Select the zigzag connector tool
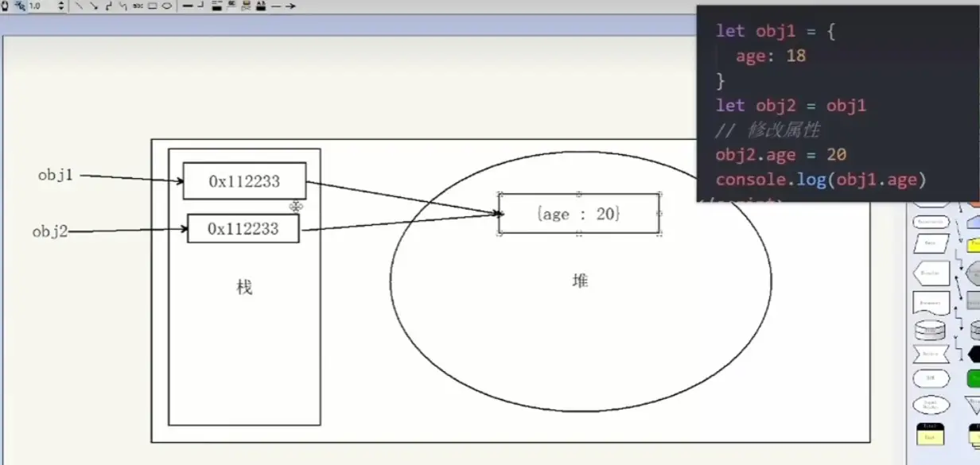The height and width of the screenshot is (465, 980). [123, 6]
